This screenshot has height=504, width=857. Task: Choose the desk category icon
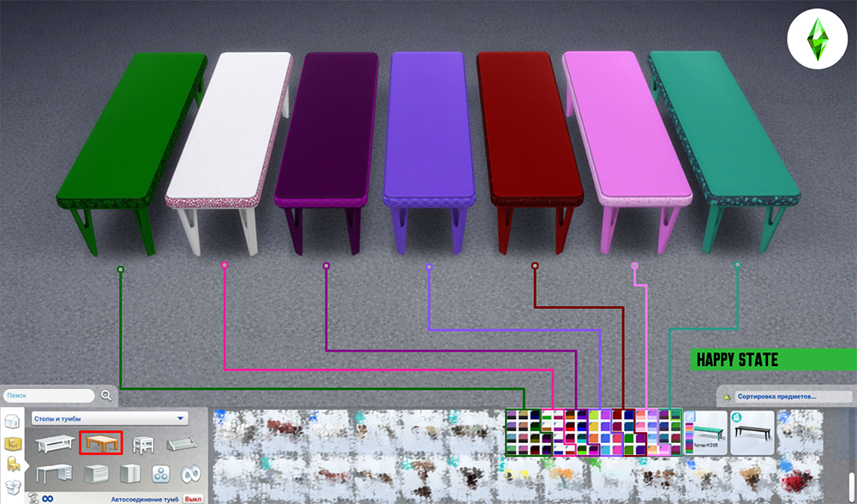(x=53, y=474)
